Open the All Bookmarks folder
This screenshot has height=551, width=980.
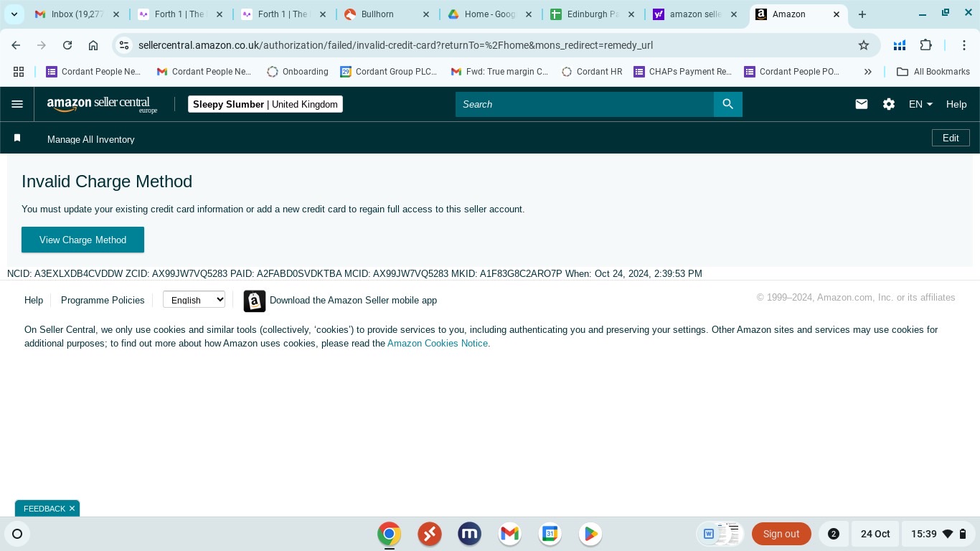pos(933,72)
